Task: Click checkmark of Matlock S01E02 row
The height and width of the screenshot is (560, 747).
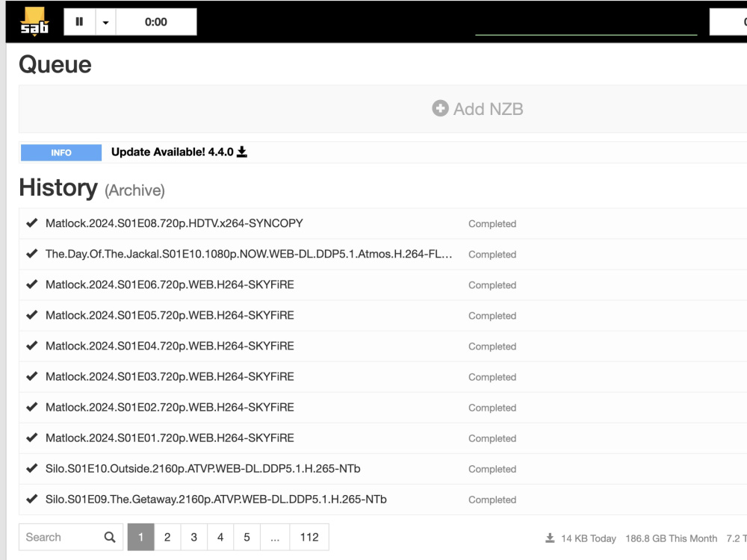Action: 32,407
